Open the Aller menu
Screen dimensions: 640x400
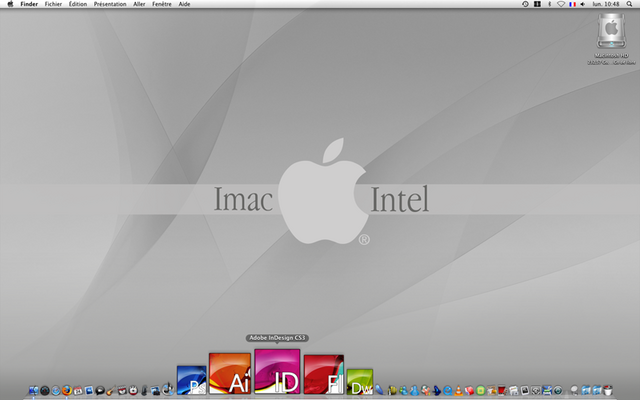coord(139,4)
